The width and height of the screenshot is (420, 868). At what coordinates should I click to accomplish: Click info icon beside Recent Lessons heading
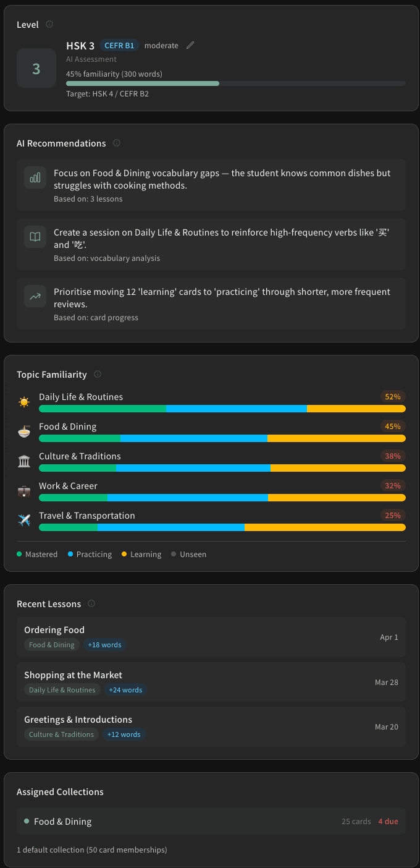91,603
